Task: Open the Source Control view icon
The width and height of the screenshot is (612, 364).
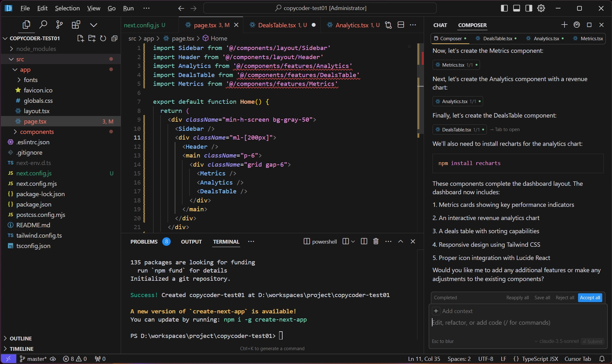Action: pos(59,25)
